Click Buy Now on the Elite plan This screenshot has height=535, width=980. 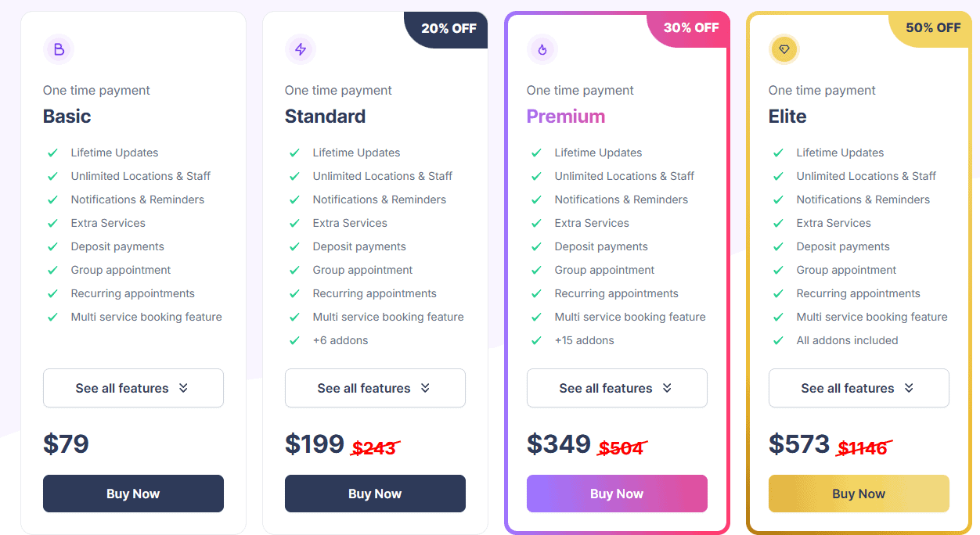click(859, 494)
